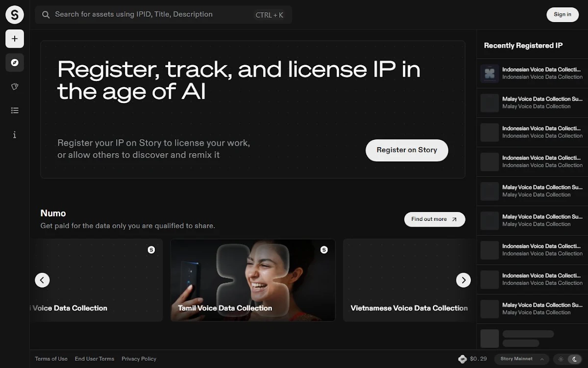This screenshot has height=368, width=588.
Task: Open End User Terms link
Action: [95, 359]
